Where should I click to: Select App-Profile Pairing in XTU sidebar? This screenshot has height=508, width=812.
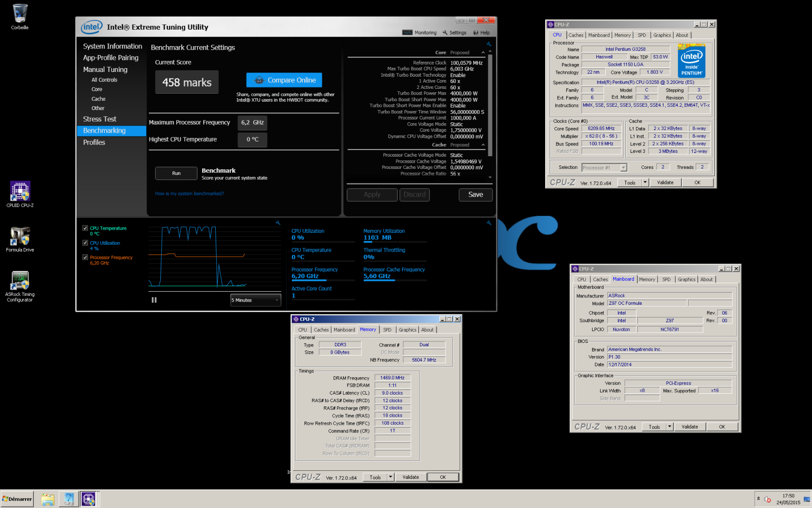pyautogui.click(x=110, y=57)
